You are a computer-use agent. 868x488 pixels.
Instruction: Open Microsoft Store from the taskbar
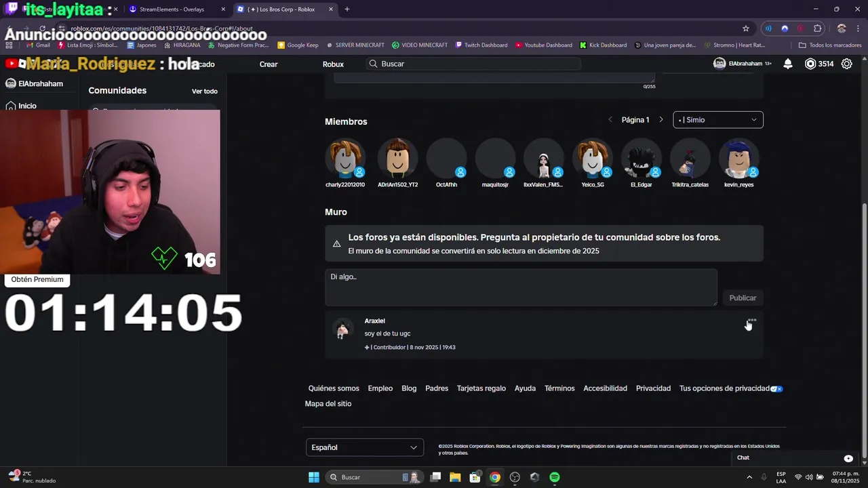click(x=475, y=477)
